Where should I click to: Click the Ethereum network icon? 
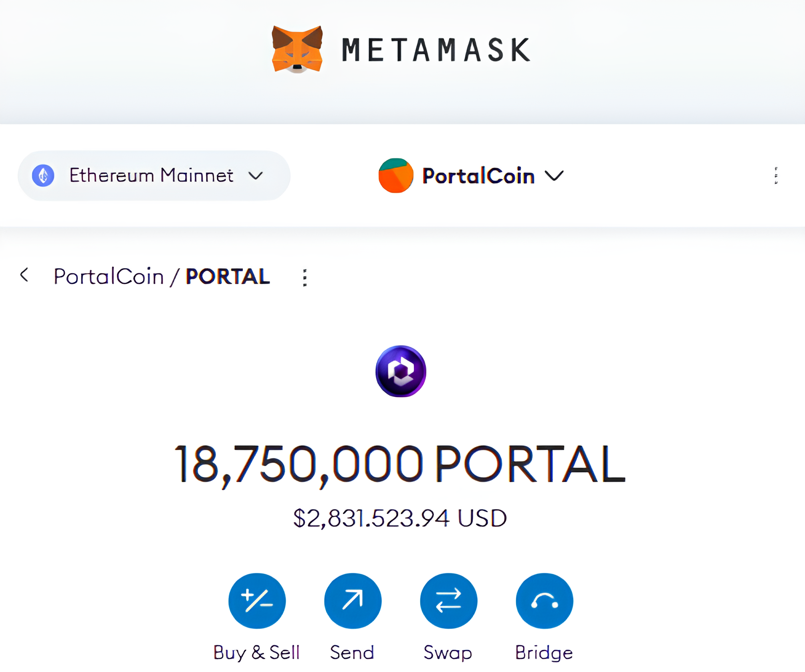[x=43, y=176]
